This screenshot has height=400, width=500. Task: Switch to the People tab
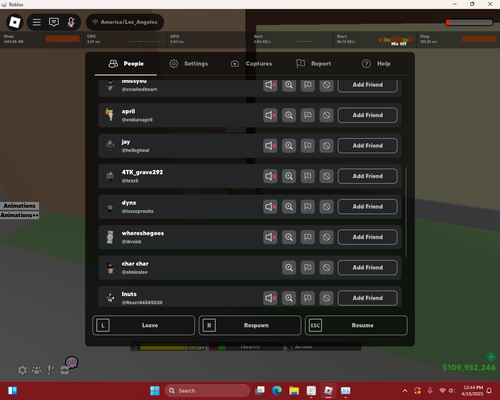click(126, 64)
